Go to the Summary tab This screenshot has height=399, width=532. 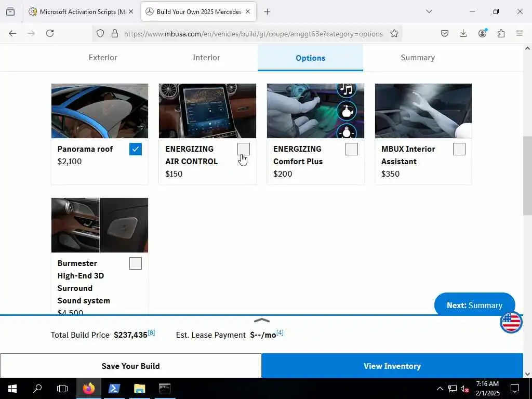418,58
